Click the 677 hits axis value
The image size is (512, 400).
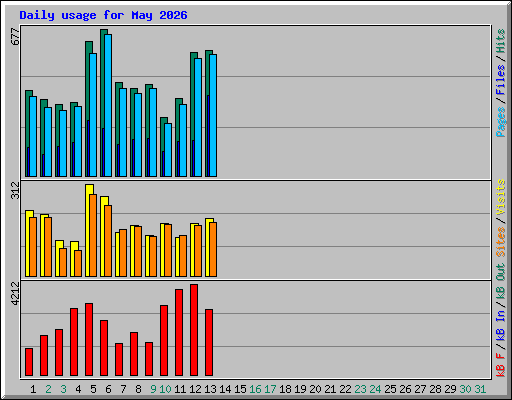coord(15,36)
